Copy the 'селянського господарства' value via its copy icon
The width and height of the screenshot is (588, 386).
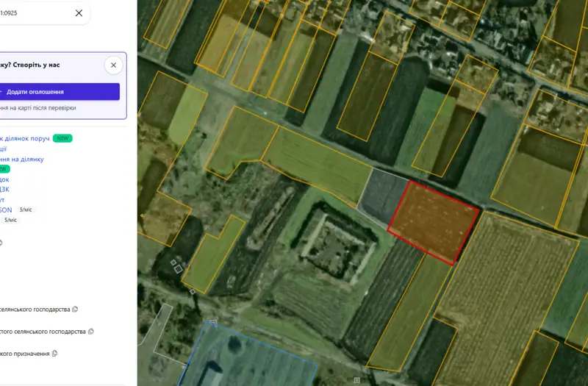point(75,310)
